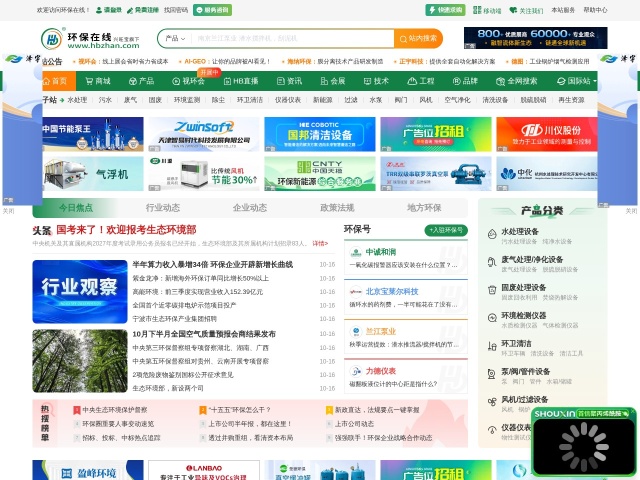Click the icon for 环卫清洁 category

(x=492, y=346)
